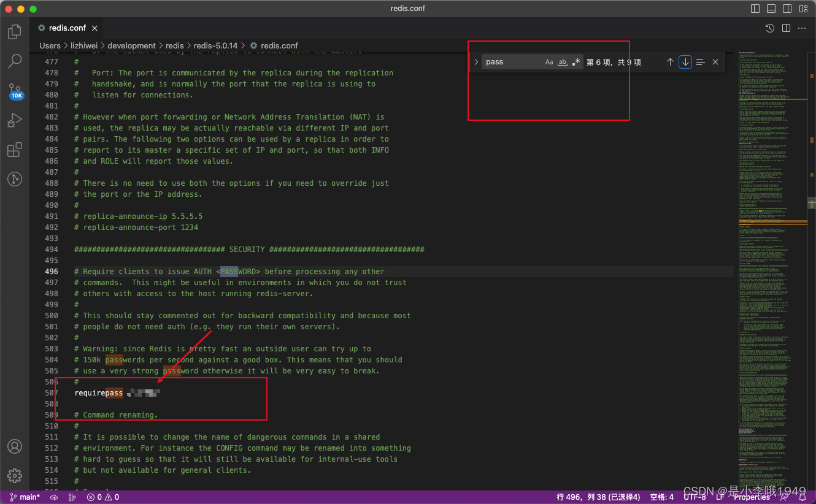Click line '# 150k passwords per second'
Screen dimensions: 816x504
(239, 360)
